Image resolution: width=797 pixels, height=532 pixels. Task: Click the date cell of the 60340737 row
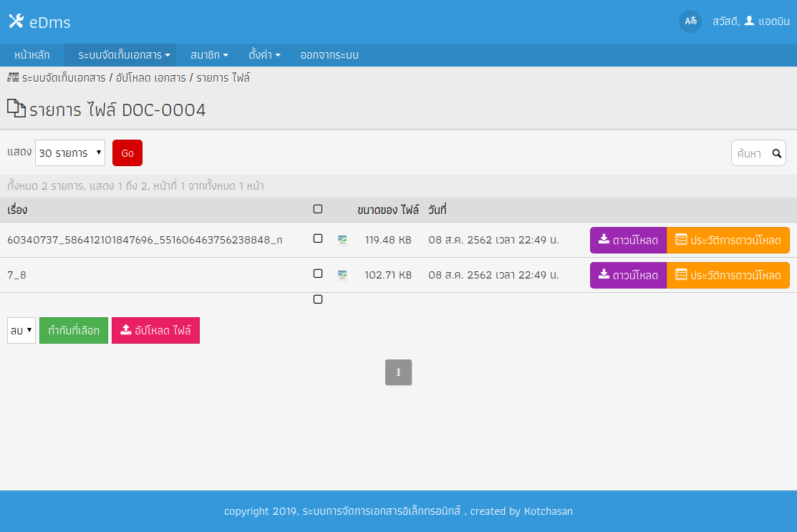pyautogui.click(x=493, y=240)
